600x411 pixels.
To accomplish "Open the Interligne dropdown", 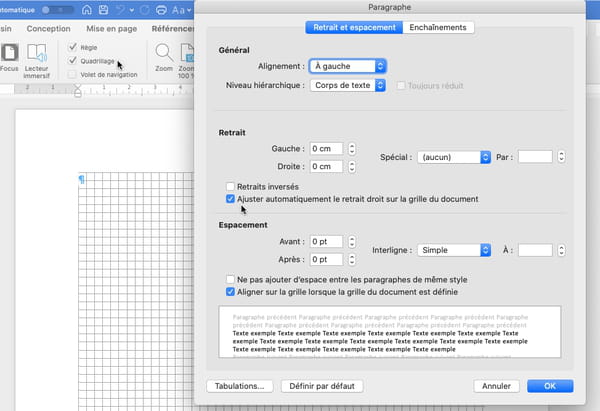I will coord(455,250).
